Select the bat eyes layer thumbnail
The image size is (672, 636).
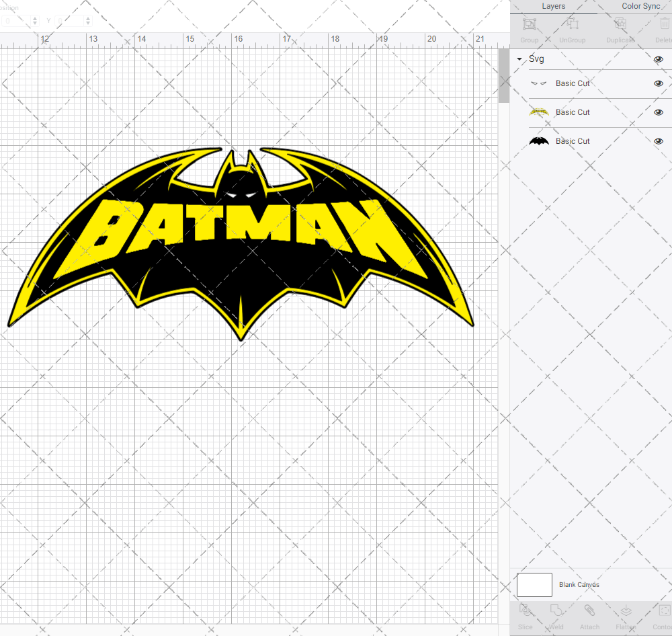tap(539, 83)
